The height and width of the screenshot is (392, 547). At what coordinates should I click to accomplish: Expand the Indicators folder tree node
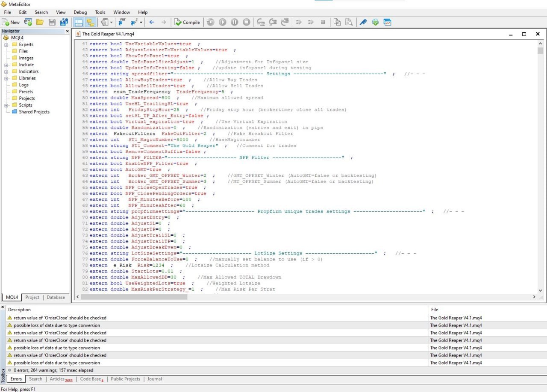pyautogui.click(x=6, y=71)
